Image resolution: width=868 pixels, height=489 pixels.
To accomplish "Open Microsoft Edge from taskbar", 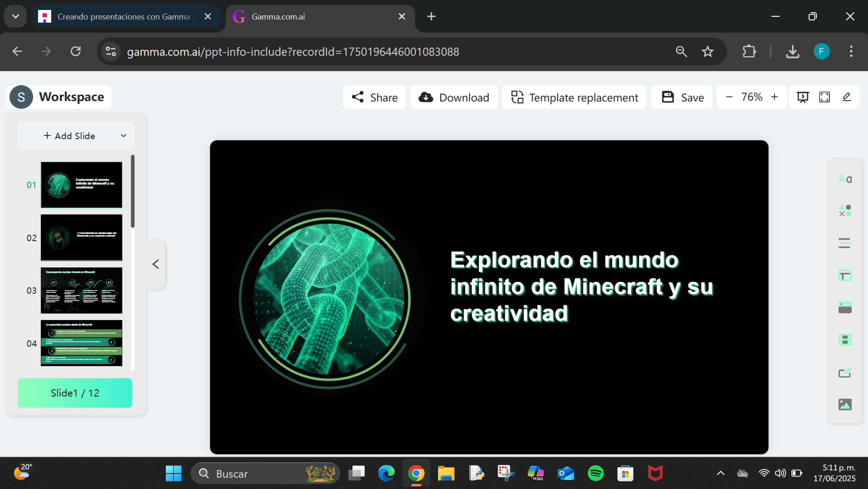I will pos(386,474).
